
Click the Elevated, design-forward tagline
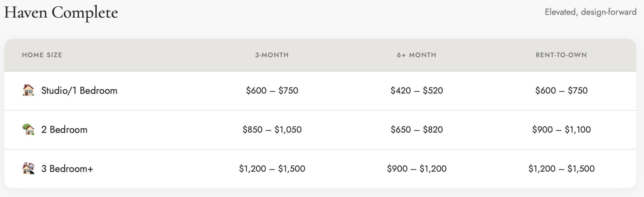click(x=591, y=12)
